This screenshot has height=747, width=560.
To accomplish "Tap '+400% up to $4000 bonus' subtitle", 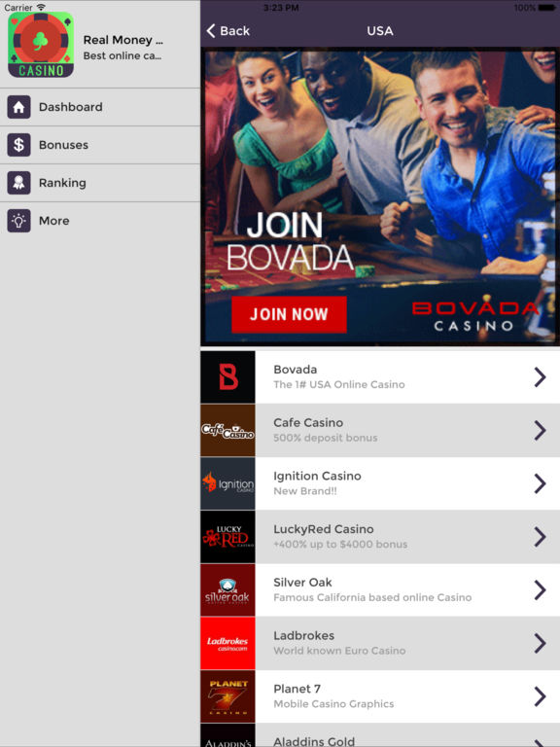I will tap(340, 545).
